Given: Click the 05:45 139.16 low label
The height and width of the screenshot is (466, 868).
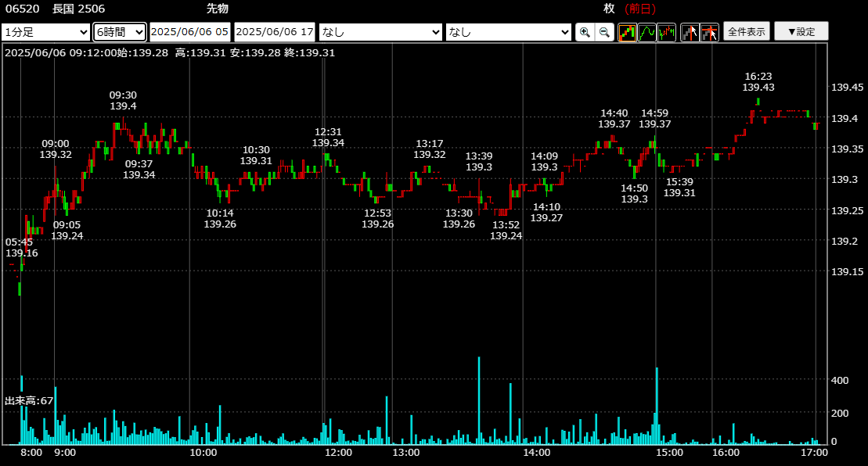Looking at the screenshot, I should point(22,248).
